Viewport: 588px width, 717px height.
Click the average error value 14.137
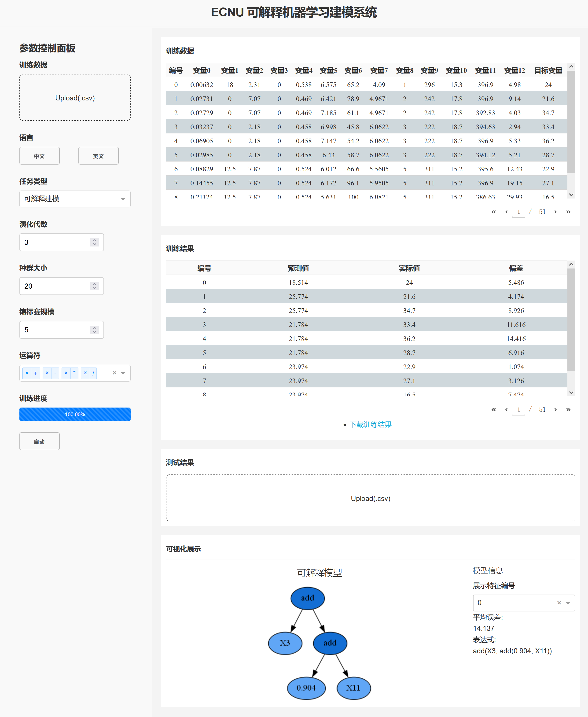(x=483, y=628)
